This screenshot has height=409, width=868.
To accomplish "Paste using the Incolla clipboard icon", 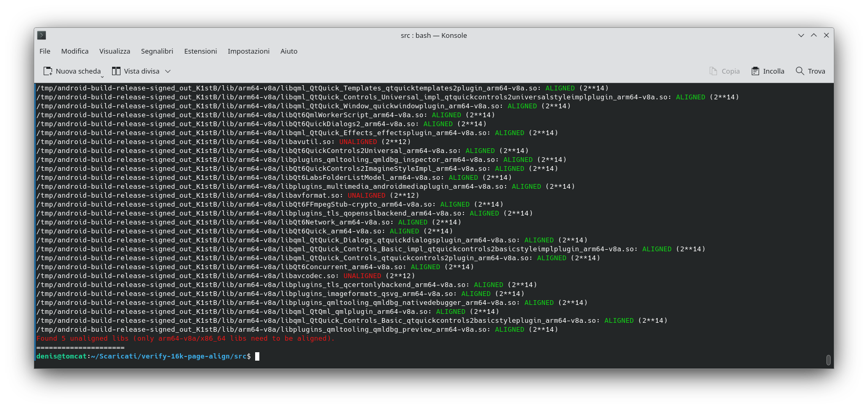I will [x=755, y=71].
